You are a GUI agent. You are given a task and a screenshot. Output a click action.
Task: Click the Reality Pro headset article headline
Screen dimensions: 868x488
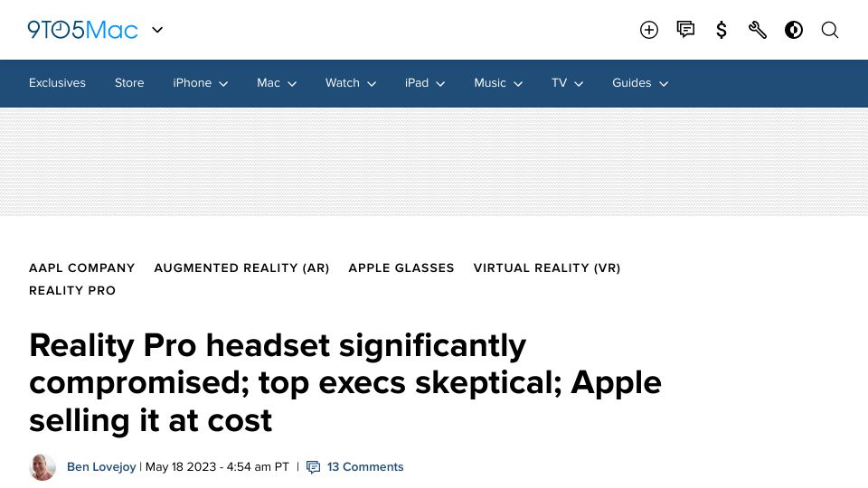tap(345, 383)
